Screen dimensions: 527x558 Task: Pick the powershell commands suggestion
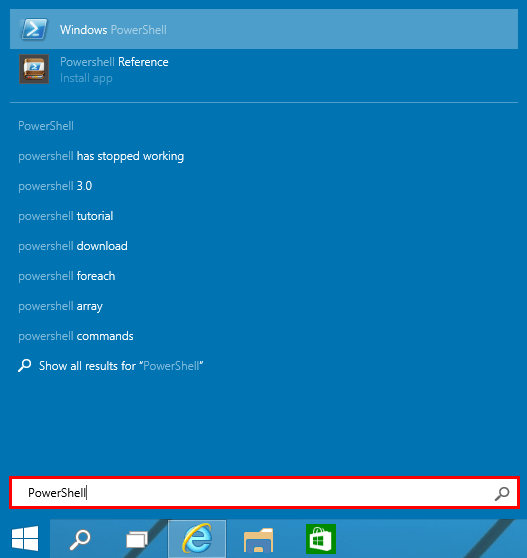[x=76, y=336]
